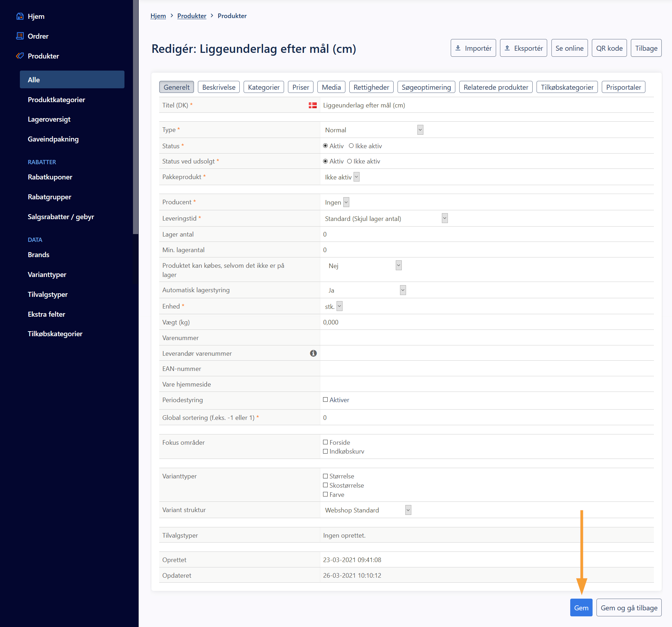Select the Aktiv radio for Status
The width and height of the screenshot is (672, 627).
point(325,146)
